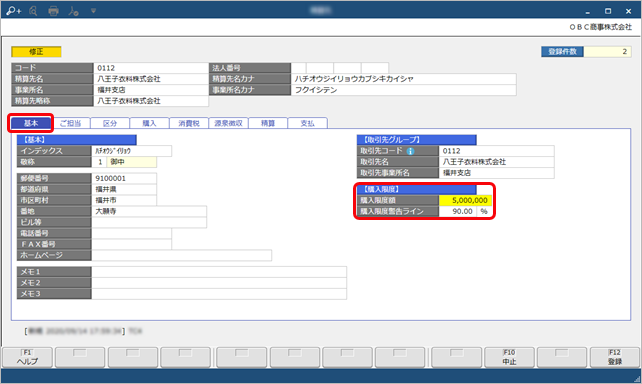Click the 購入限度額 field 5,000,000

466,201
